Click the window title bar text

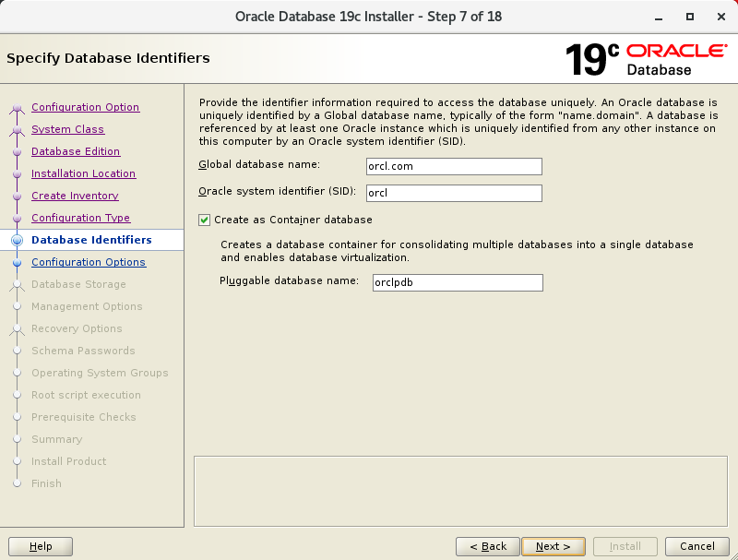point(368,17)
